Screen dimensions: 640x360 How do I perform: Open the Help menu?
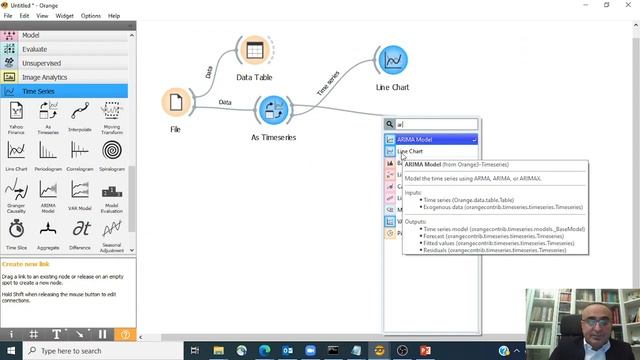[114, 16]
